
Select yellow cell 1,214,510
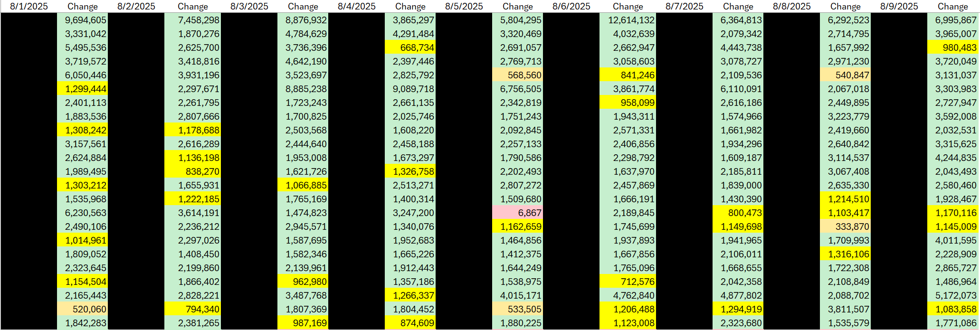[x=845, y=199]
